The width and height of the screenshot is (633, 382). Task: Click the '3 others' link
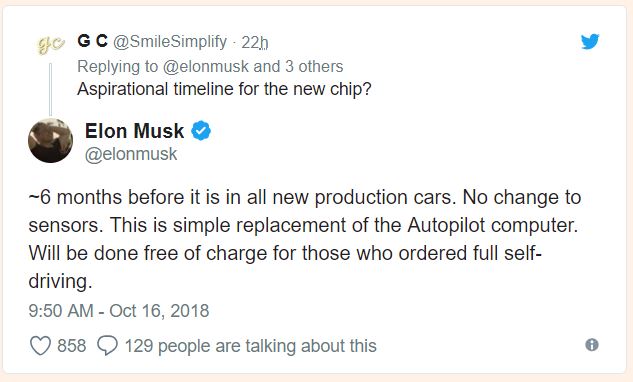[x=314, y=67]
